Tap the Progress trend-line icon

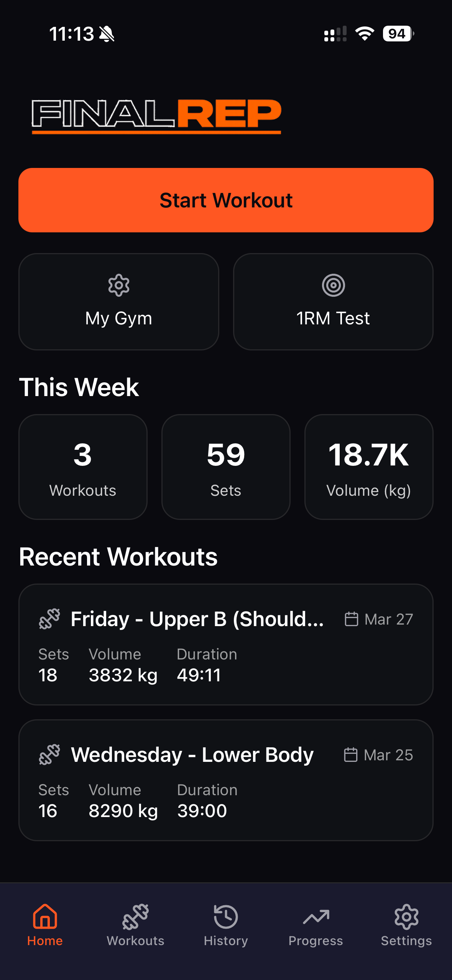coord(316,917)
